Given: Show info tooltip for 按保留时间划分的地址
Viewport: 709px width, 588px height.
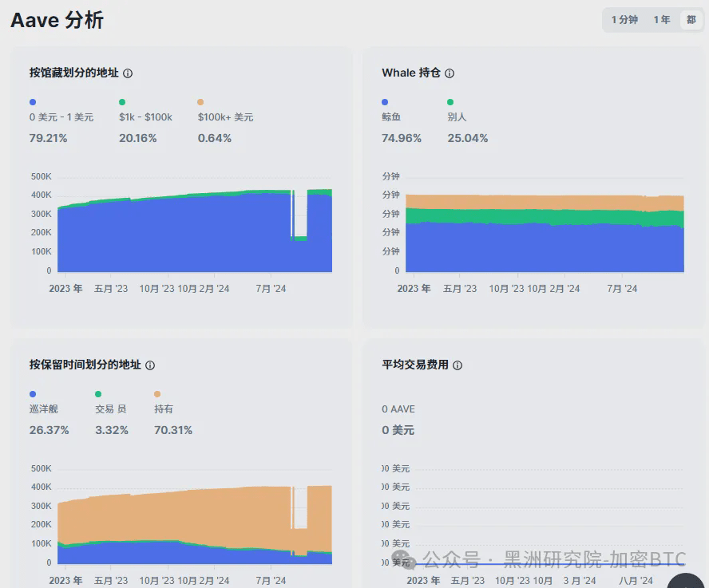Looking at the screenshot, I should (x=150, y=365).
